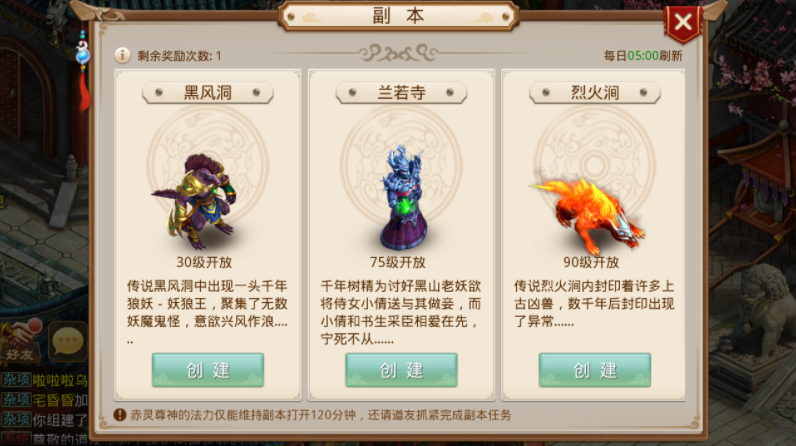
Task: Click the 每日05:00刷新 refresh label
Action: [x=643, y=55]
